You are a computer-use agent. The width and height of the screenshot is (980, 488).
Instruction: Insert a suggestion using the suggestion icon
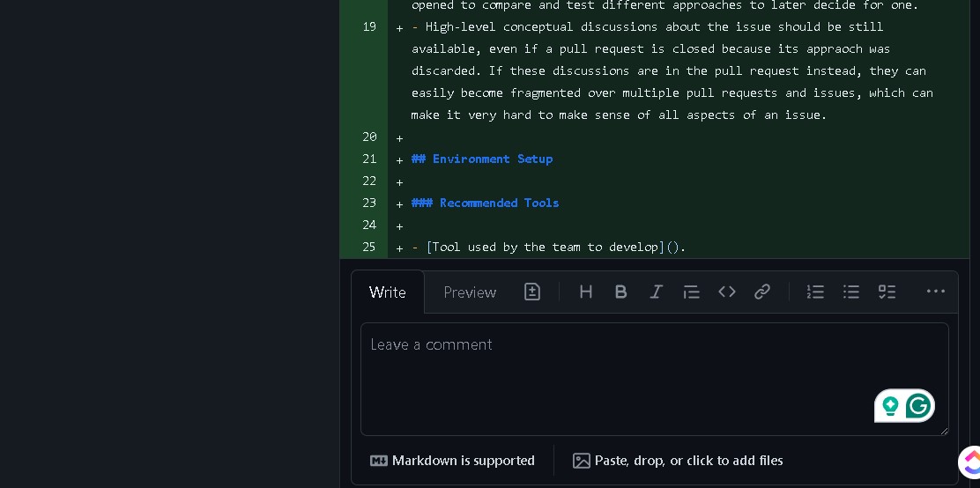(532, 292)
